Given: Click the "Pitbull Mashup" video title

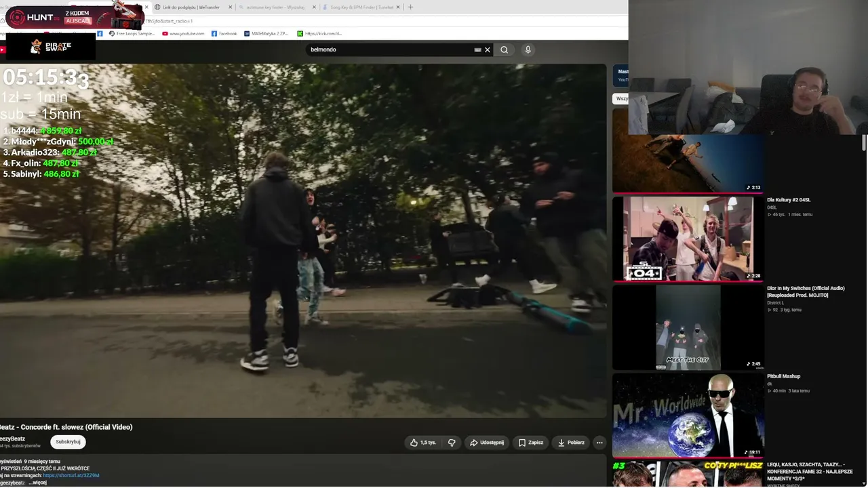Looking at the screenshot, I should (x=783, y=376).
